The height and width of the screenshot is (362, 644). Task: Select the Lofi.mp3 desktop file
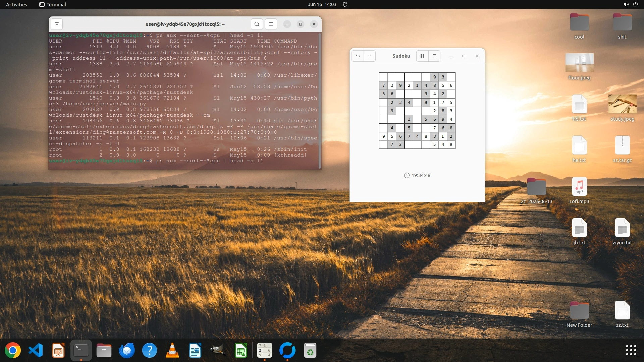click(x=579, y=187)
